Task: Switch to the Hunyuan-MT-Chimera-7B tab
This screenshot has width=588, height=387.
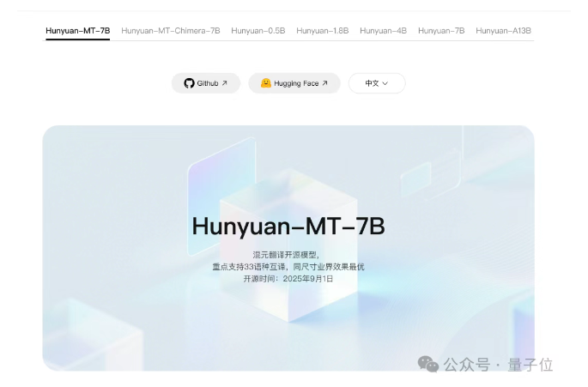Action: 171,31
